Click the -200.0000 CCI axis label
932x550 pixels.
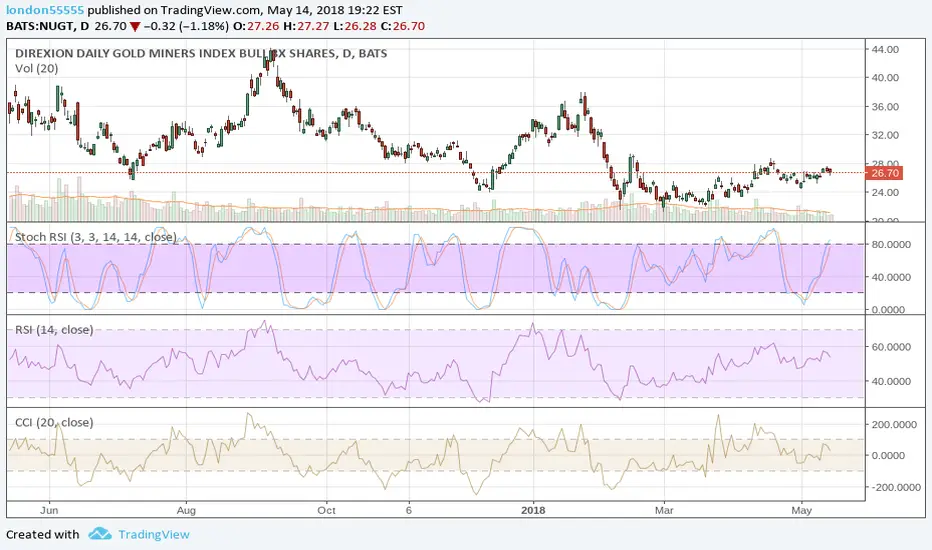click(895, 487)
